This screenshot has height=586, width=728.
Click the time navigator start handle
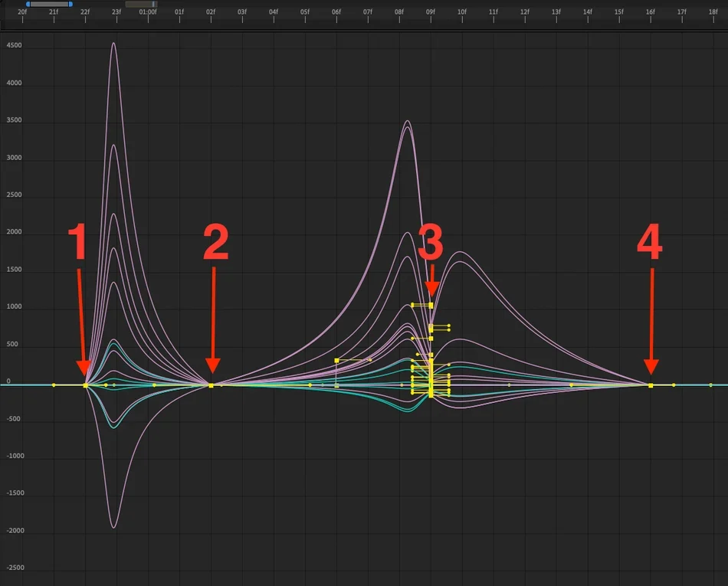tap(28, 4)
